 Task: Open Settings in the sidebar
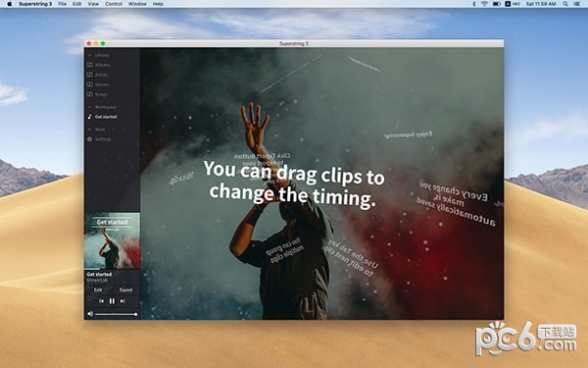point(99,139)
